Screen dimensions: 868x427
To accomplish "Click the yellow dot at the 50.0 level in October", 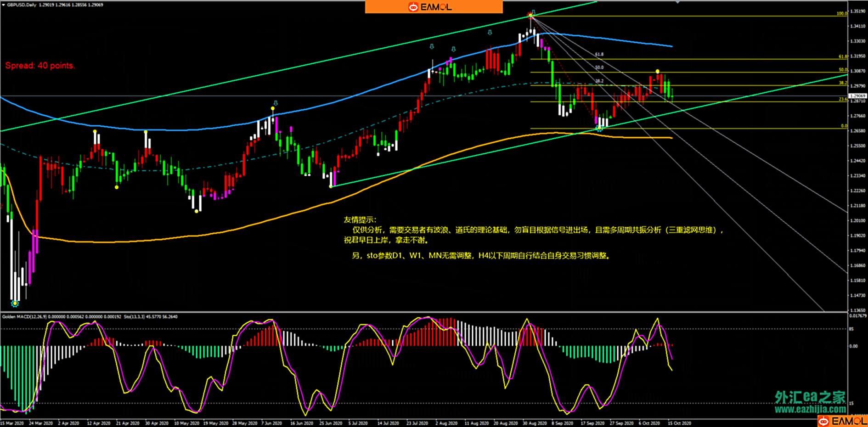I will click(x=658, y=72).
